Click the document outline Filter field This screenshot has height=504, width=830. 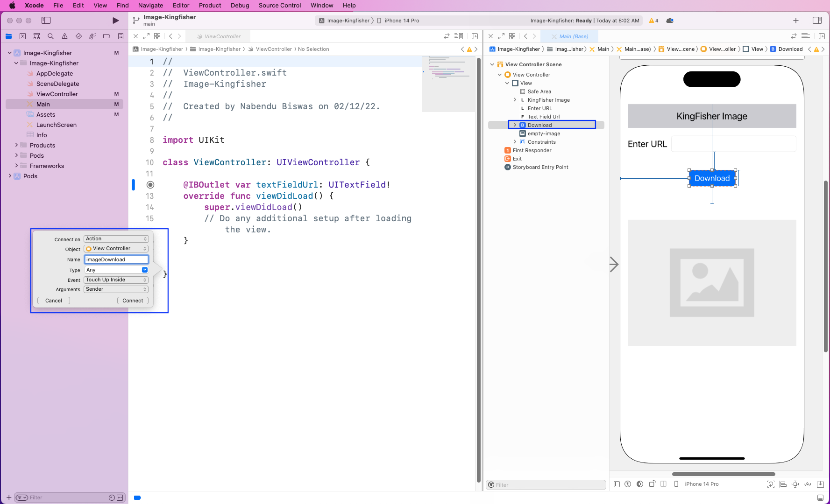(x=546, y=485)
